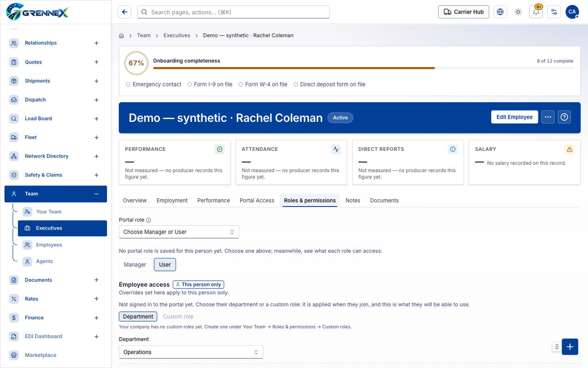Click the drag handle grip icon

click(x=557, y=347)
